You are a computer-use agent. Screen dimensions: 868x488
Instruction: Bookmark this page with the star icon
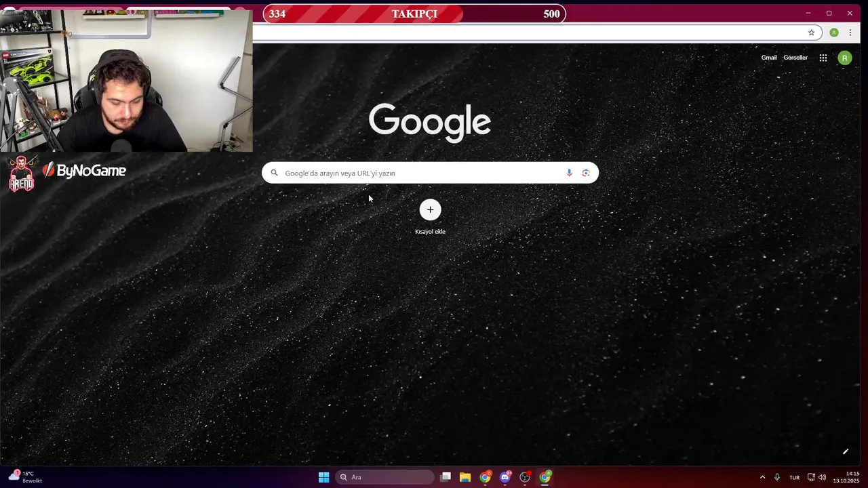811,33
